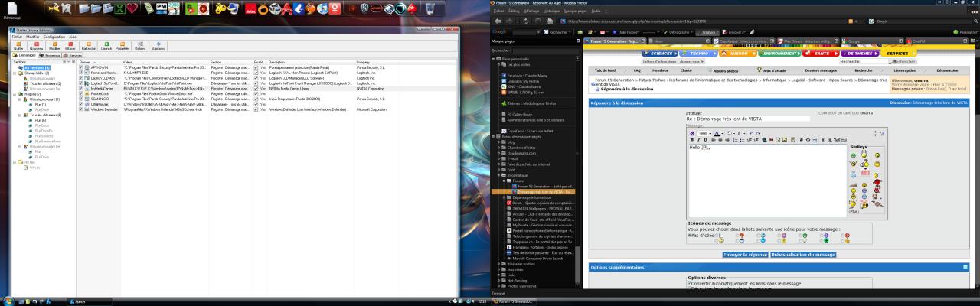This screenshot has height=306, width=980.
Task: Close the Marque-pages sidebar panel
Action: (578, 41)
